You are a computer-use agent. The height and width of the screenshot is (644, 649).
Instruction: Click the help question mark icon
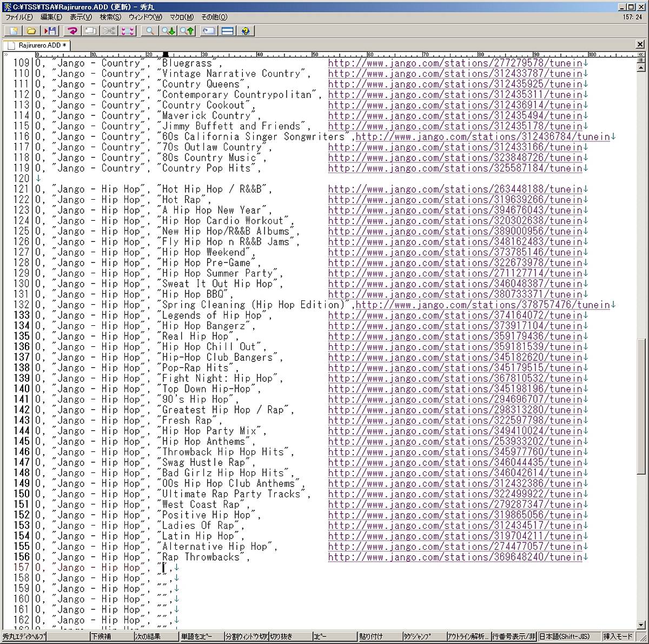click(x=246, y=31)
